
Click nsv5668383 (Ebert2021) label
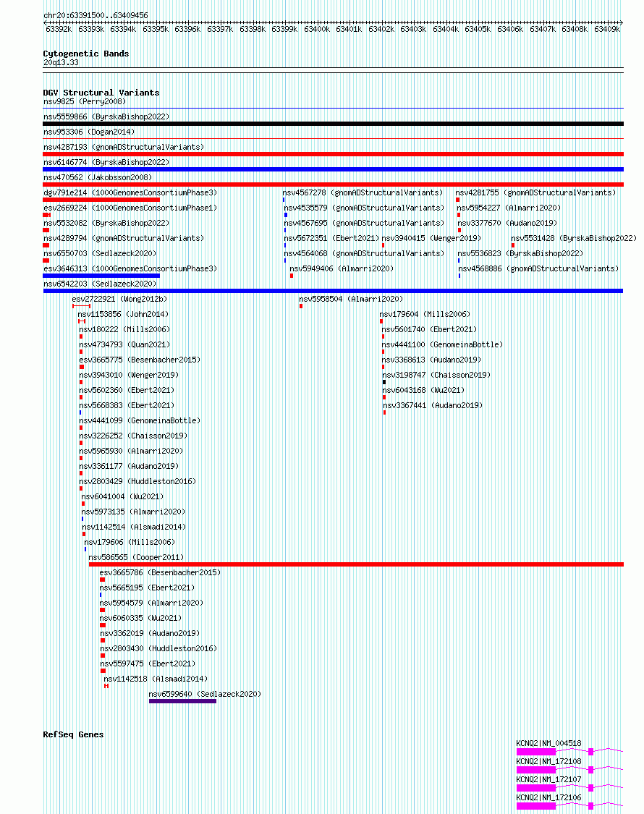(x=127, y=405)
